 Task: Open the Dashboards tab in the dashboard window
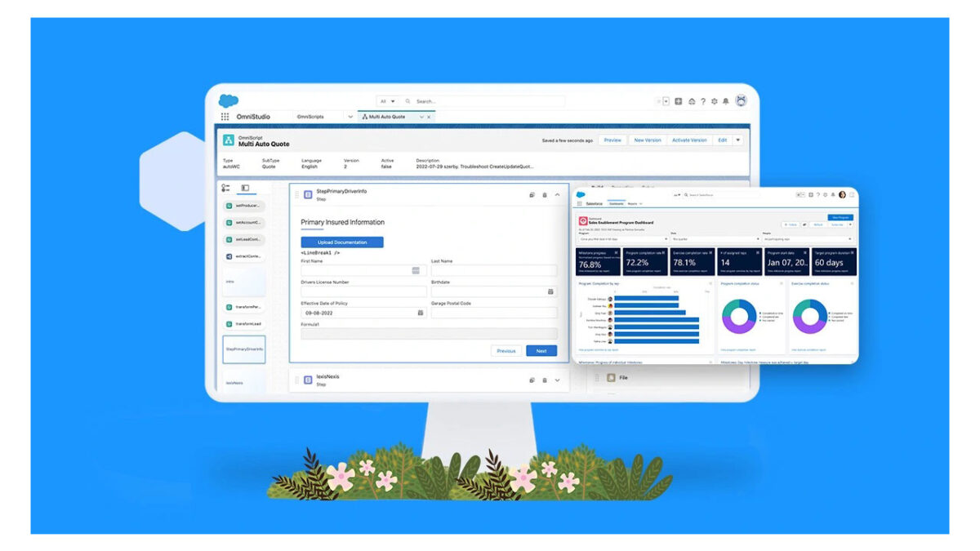617,203
